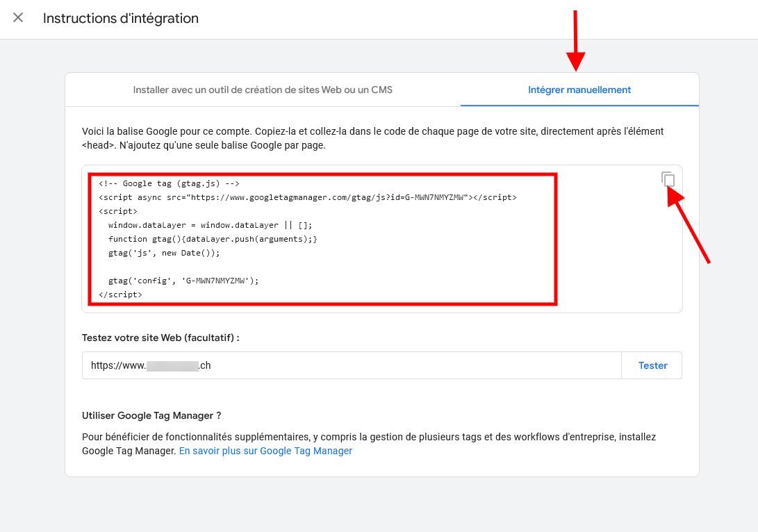Click the script async src code line
Image resolution: width=758 pixels, height=532 pixels.
coord(307,197)
